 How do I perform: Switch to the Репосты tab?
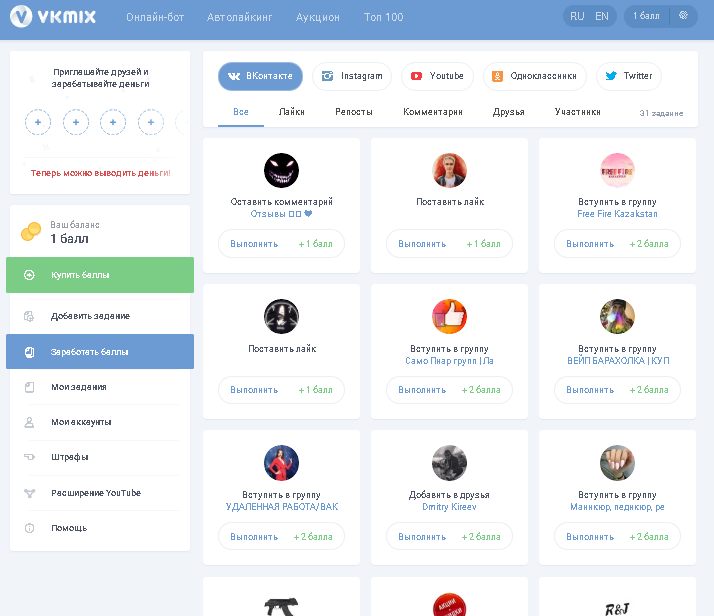tap(353, 112)
